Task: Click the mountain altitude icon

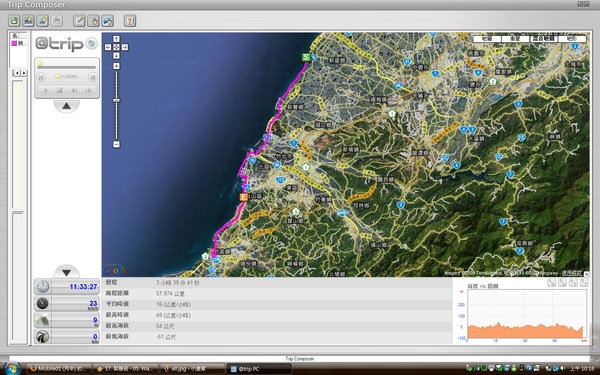Action: coord(42,320)
